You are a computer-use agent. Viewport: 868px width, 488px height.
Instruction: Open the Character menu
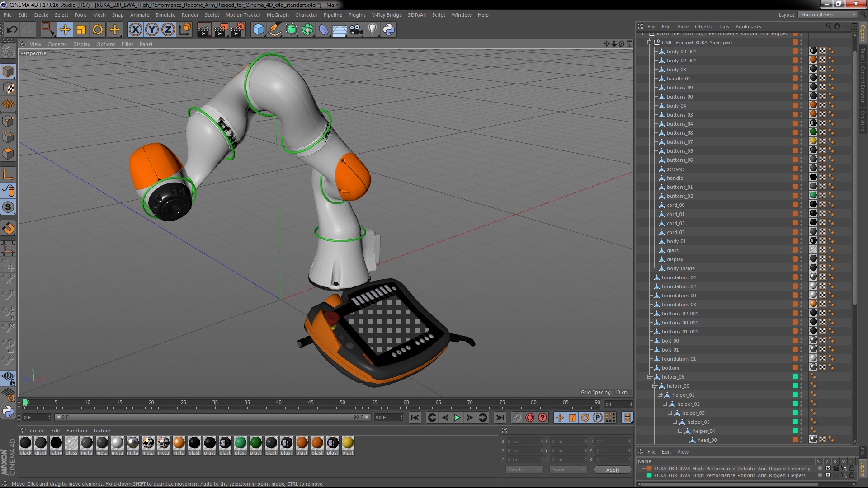(307, 15)
